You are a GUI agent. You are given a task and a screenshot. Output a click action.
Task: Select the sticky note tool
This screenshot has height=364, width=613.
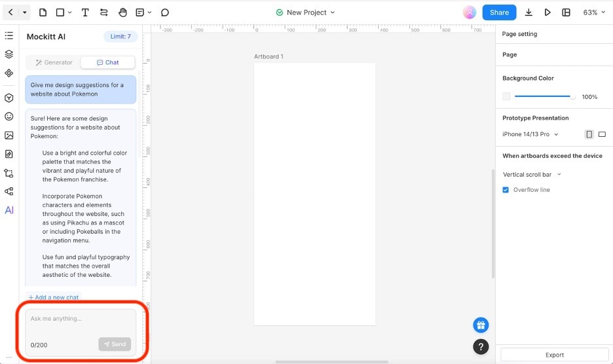pos(139,12)
